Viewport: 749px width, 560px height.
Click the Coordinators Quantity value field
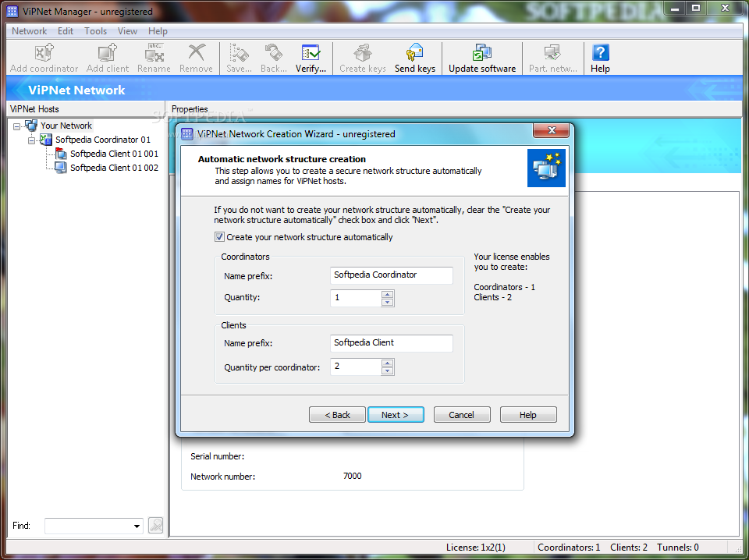[356, 299]
